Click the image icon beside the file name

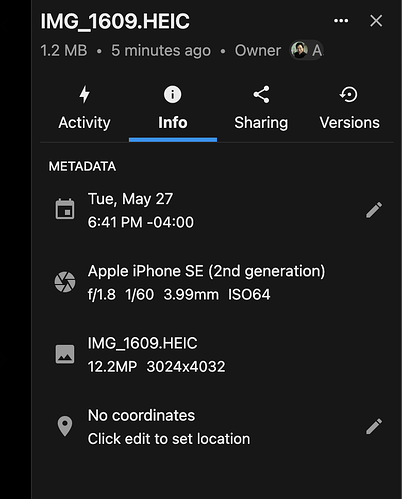click(x=65, y=354)
